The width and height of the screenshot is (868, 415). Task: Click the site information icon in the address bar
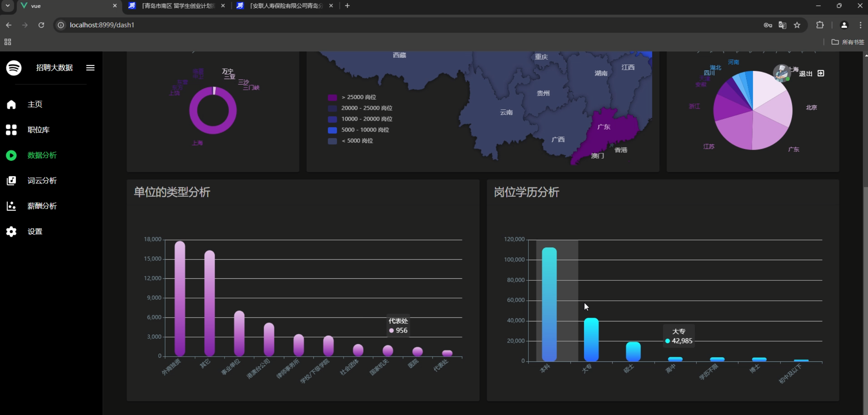click(61, 25)
